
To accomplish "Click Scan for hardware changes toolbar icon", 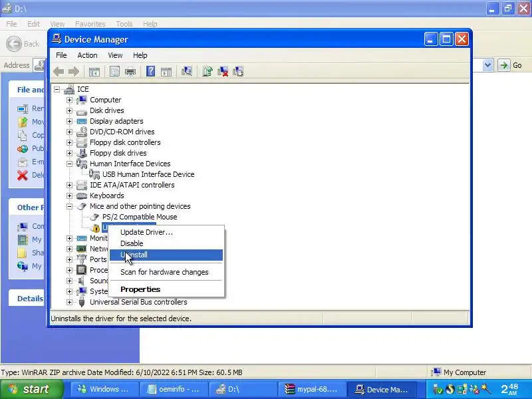I will [187, 72].
